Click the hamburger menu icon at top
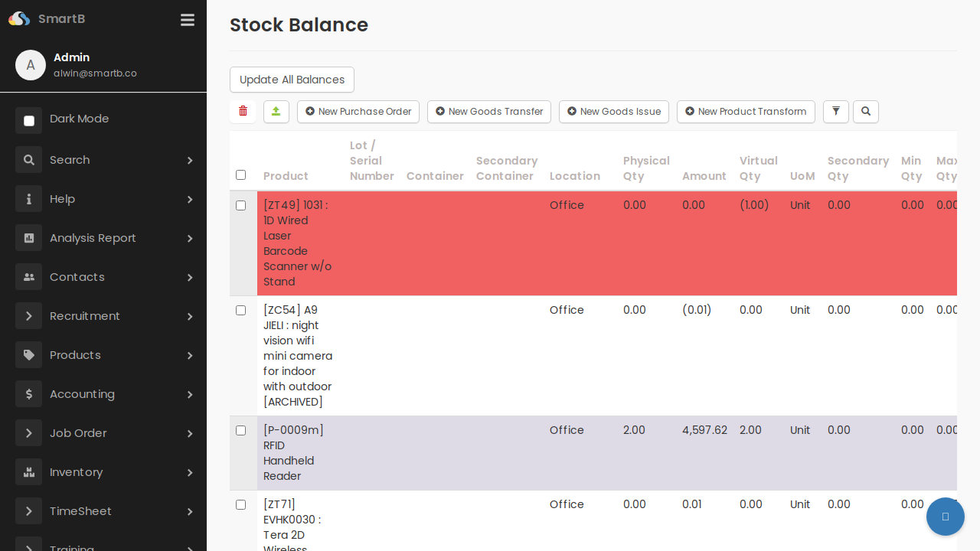The image size is (980, 551). (187, 20)
